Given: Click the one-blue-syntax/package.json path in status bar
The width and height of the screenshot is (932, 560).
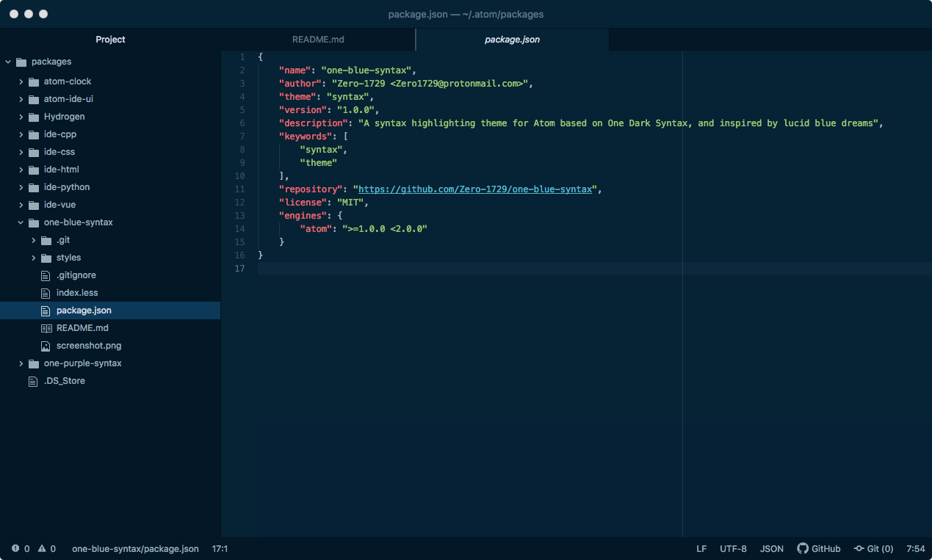Looking at the screenshot, I should (x=135, y=548).
